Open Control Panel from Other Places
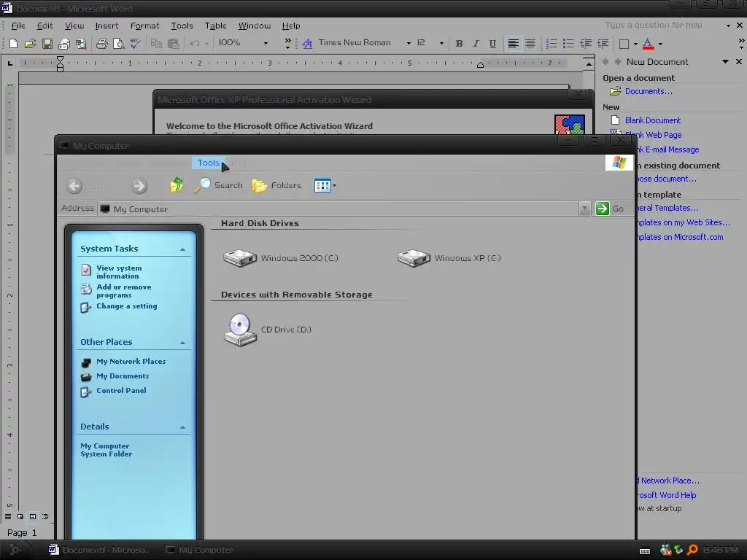Image resolution: width=747 pixels, height=560 pixels. pyautogui.click(x=121, y=391)
